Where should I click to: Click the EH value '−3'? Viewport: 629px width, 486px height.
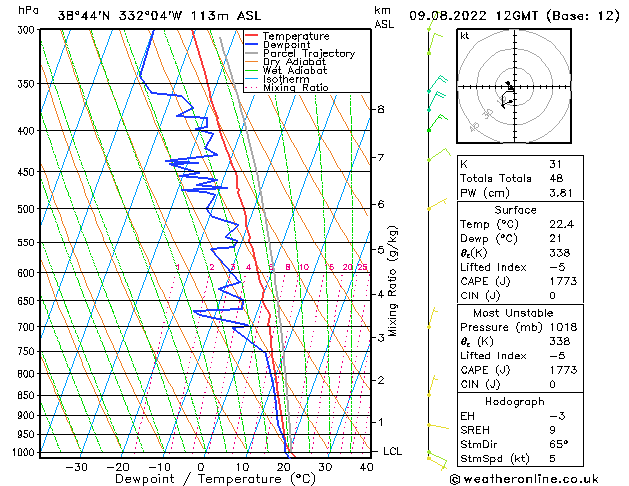pos(557,416)
